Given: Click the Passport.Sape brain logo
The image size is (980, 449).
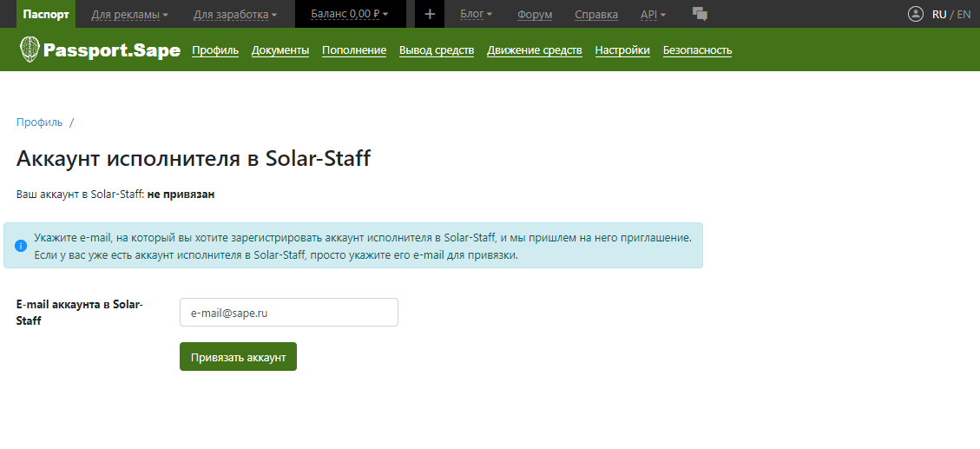Looking at the screenshot, I should point(30,50).
